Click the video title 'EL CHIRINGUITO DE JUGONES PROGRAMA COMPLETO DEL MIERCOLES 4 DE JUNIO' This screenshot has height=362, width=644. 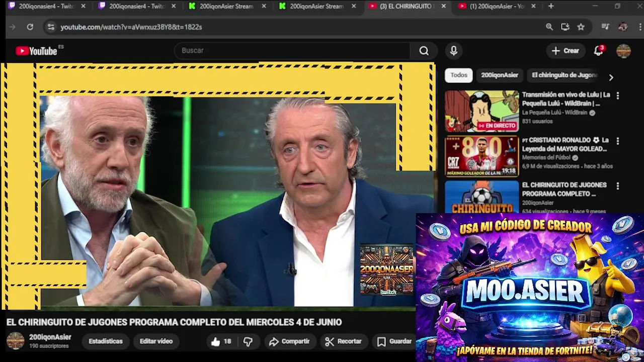174,322
